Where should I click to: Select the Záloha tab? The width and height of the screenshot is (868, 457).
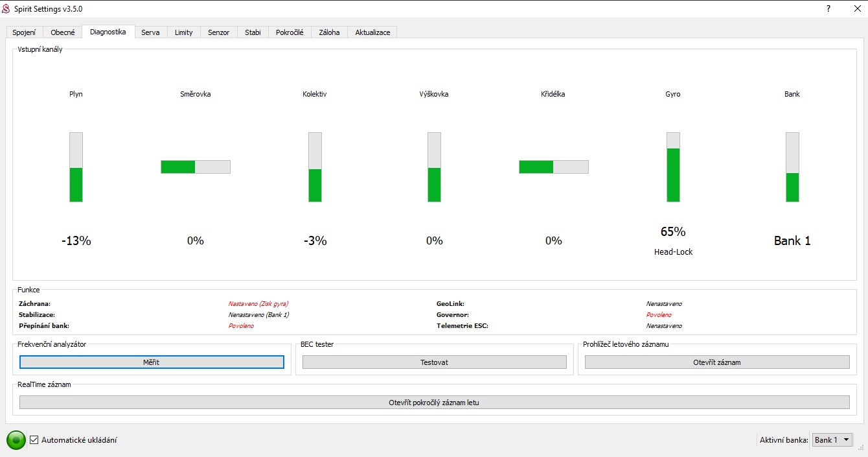(x=329, y=32)
